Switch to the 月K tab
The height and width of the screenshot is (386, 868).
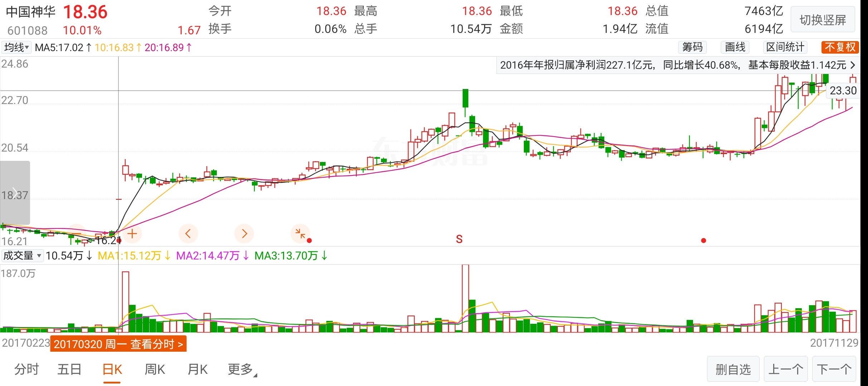[x=198, y=369]
